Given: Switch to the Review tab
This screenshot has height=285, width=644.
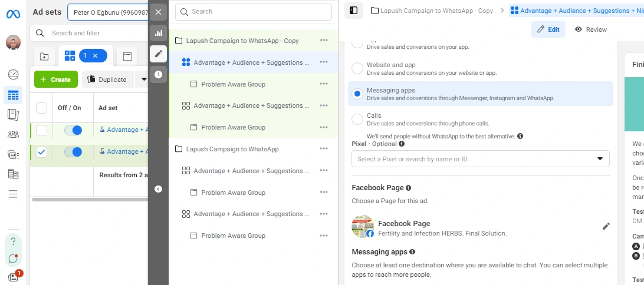Looking at the screenshot, I should 590,29.
